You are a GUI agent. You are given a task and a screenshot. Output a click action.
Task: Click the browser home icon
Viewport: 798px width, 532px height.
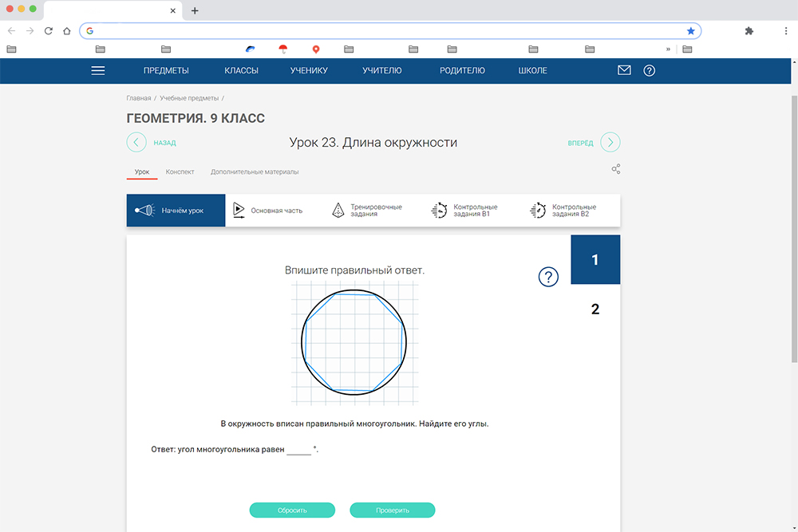pos(67,31)
